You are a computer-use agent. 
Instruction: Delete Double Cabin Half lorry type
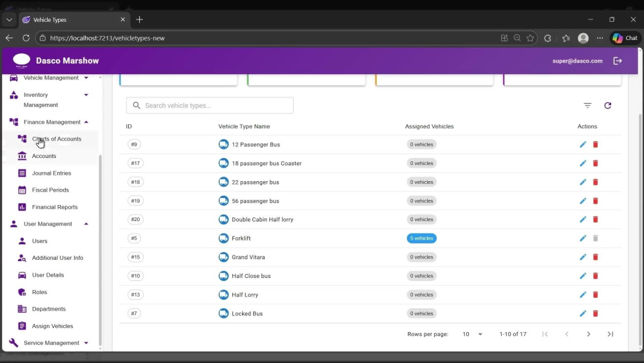coord(596,219)
